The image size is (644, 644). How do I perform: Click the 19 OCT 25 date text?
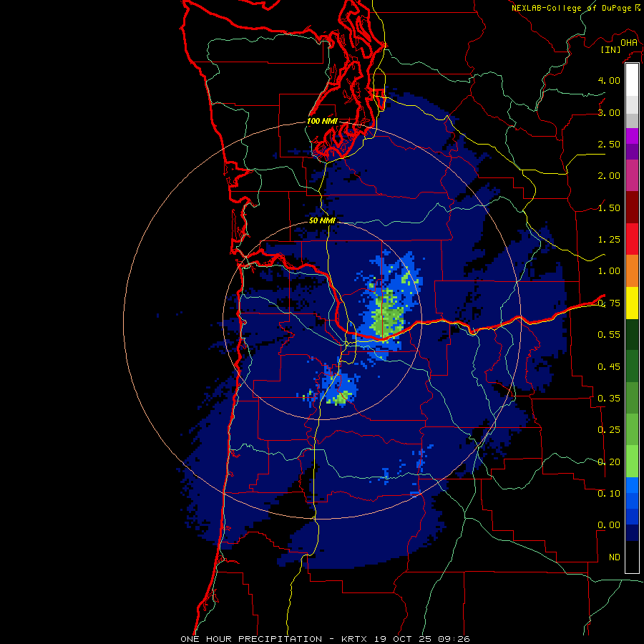pos(404,639)
